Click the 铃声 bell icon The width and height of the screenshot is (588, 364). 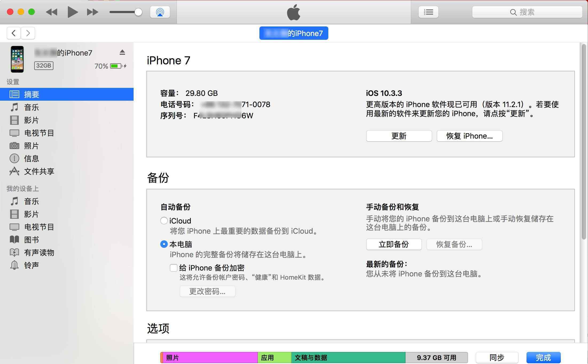[x=14, y=265]
